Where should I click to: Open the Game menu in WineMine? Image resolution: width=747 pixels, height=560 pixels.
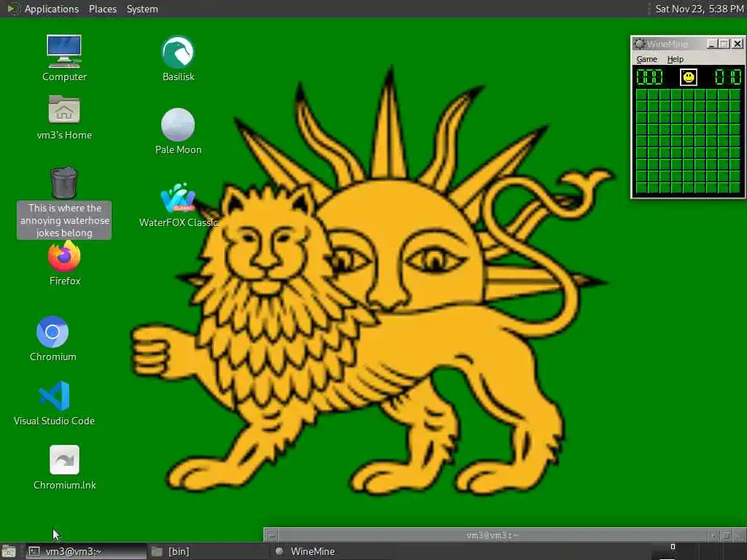tap(646, 59)
